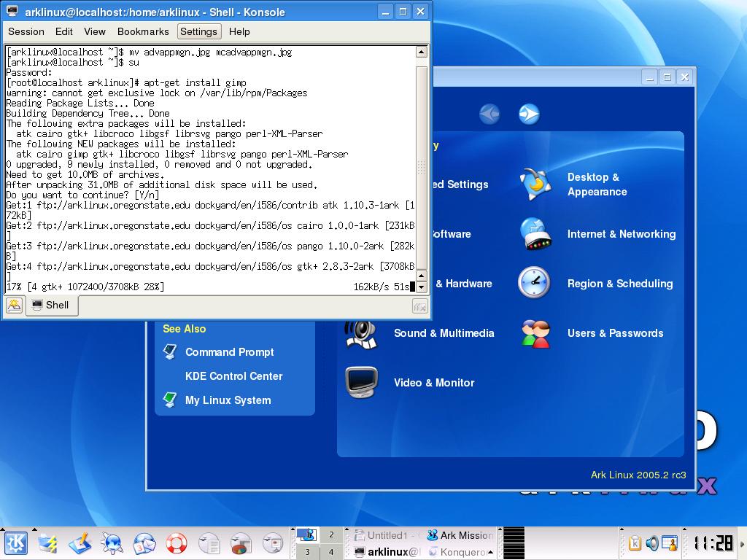The width and height of the screenshot is (747, 560).
Task: Launch the presentation icon in the panel
Action: pyautogui.click(x=273, y=542)
